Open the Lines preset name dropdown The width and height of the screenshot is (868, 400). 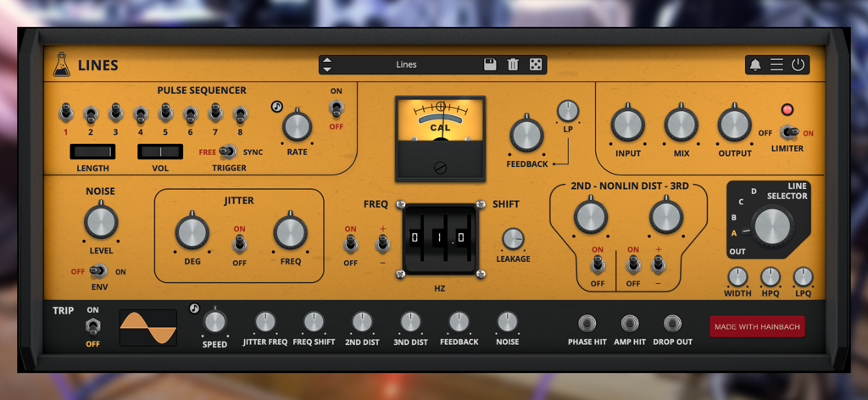406,64
